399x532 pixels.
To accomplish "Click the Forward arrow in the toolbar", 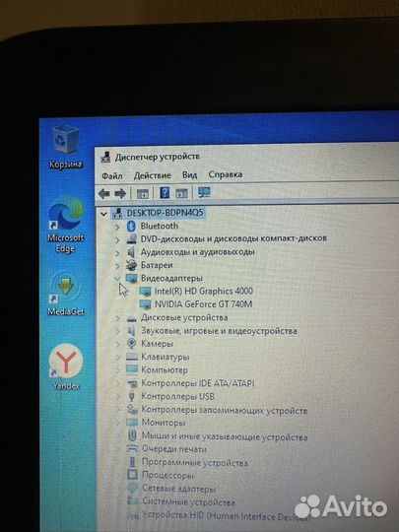I will tap(120, 193).
